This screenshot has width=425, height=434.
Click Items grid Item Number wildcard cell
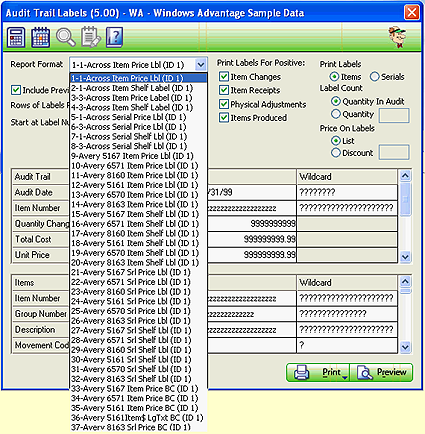coord(347,298)
